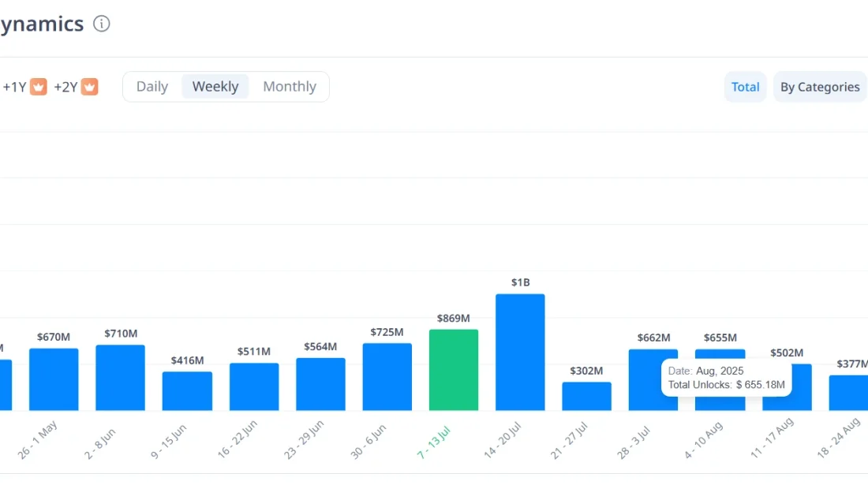Select the By Categories display mode

coord(820,87)
